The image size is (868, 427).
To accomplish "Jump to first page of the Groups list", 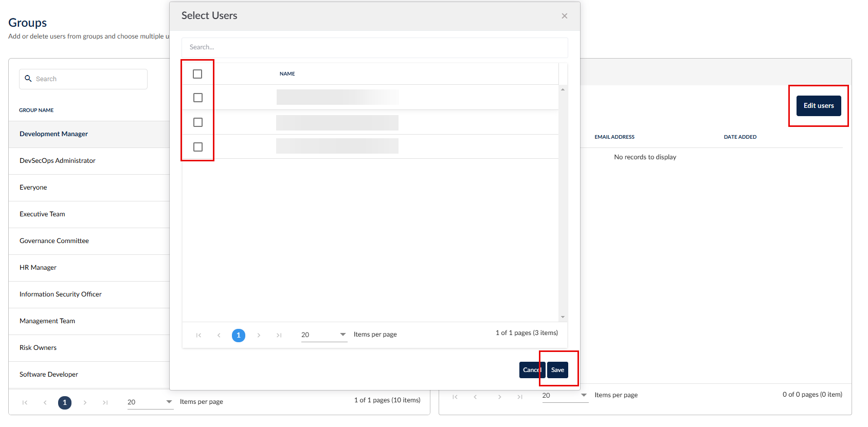I will 25,403.
